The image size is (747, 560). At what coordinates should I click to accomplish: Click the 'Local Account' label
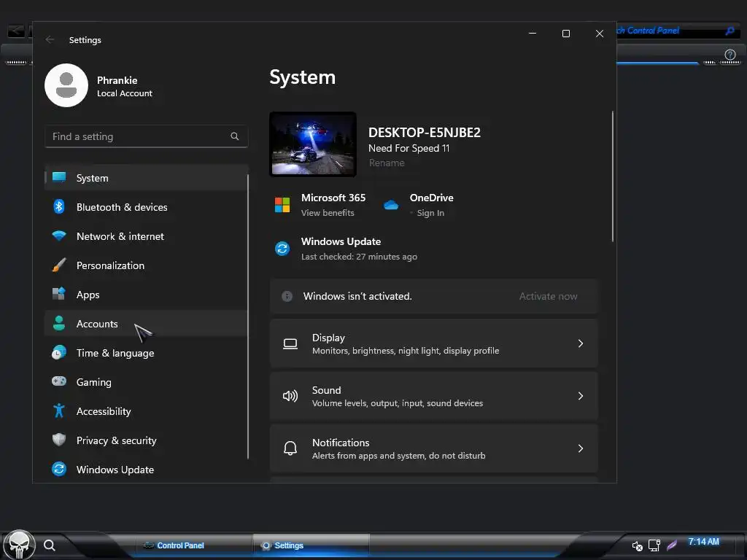point(125,93)
